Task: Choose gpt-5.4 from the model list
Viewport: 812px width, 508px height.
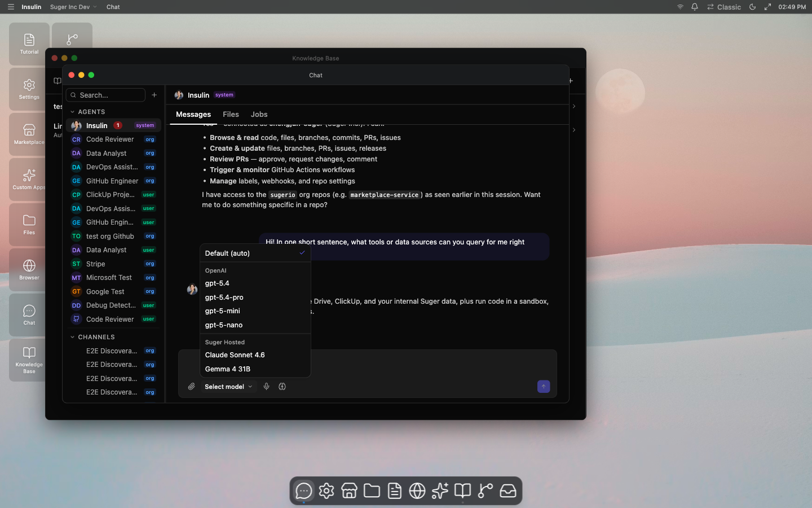Action: (255, 283)
